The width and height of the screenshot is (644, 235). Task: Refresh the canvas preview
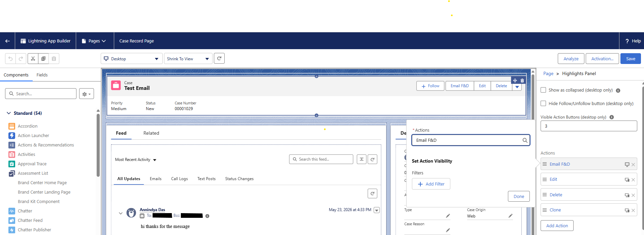click(219, 58)
